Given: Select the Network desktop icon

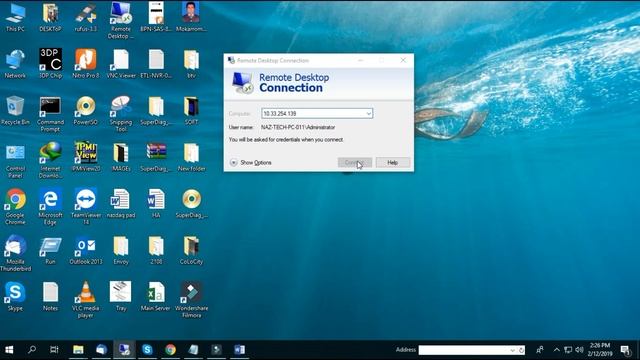Looking at the screenshot, I should pyautogui.click(x=15, y=64).
